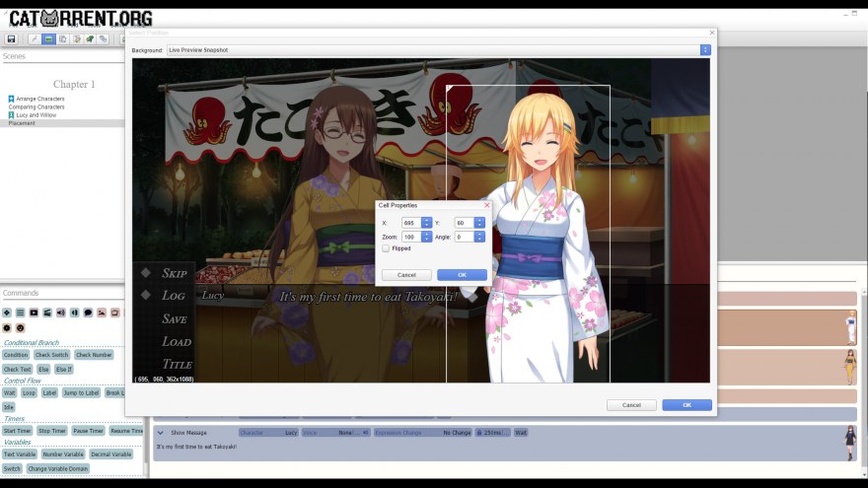
Task: Click the bookmark icon beside Lucy and Willow
Action: 11,115
